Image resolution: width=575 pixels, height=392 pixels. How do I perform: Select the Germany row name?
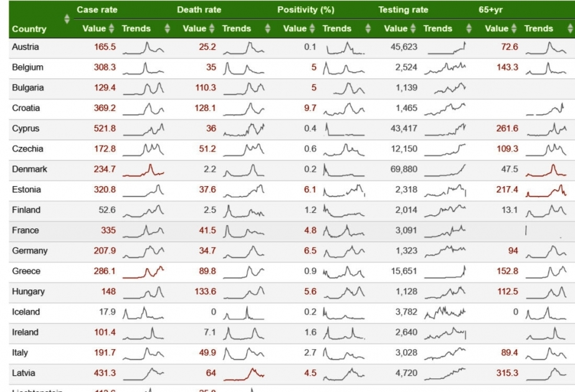(30, 251)
